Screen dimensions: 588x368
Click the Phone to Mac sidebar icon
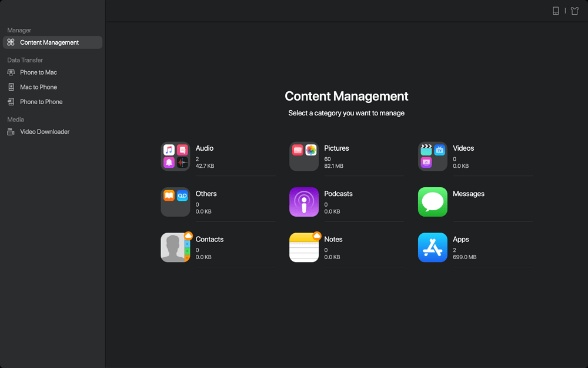tap(11, 72)
